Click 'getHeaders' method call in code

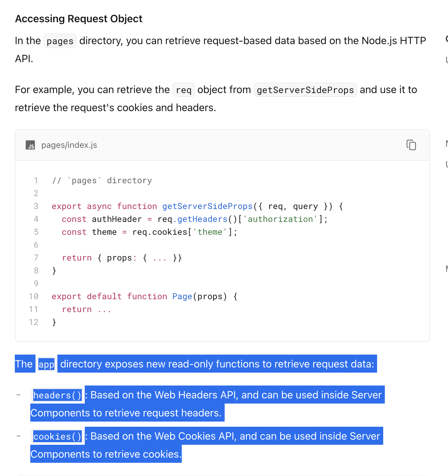click(202, 219)
